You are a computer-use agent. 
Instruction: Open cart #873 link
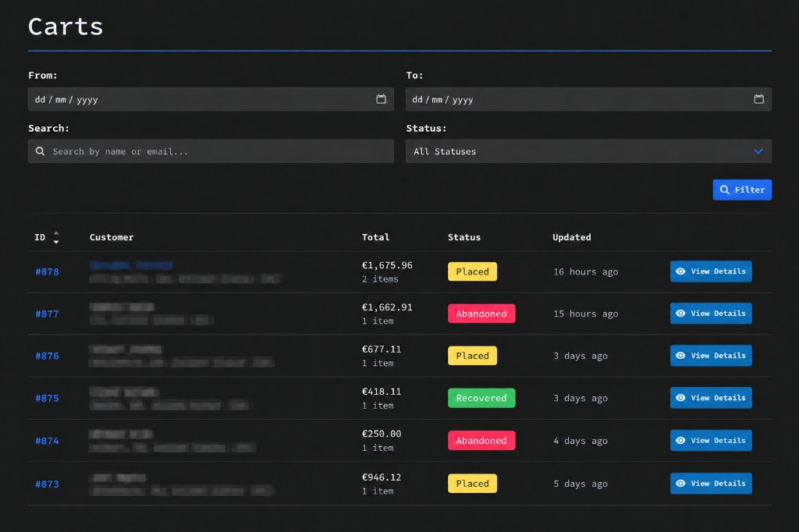tap(47, 484)
